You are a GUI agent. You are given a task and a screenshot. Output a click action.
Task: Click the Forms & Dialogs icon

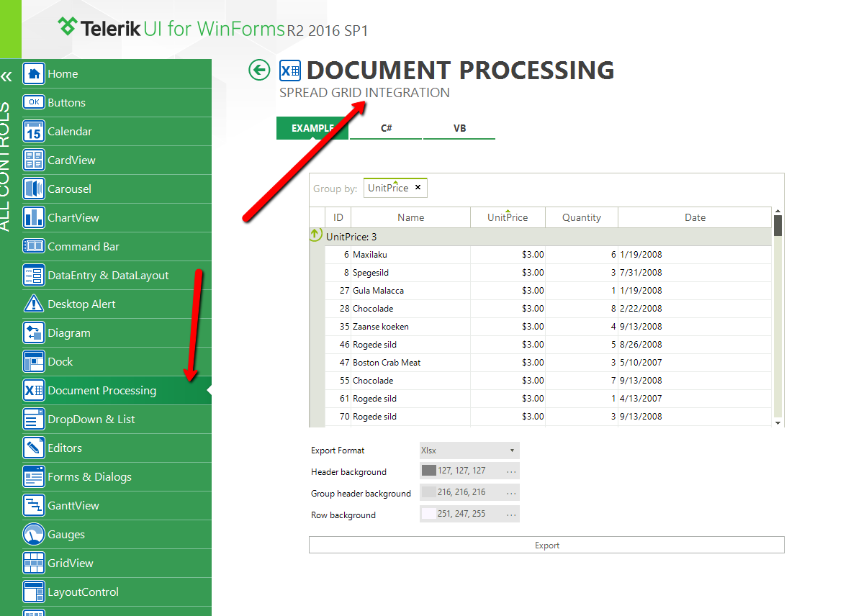[x=34, y=476]
